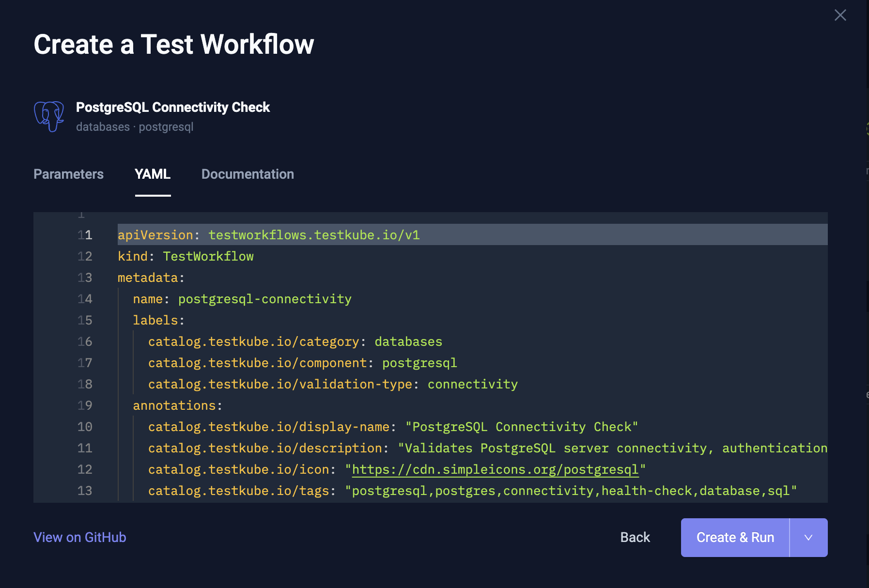The image size is (869, 588).
Task: Click the kind: TestWorkflow line
Action: 186,256
